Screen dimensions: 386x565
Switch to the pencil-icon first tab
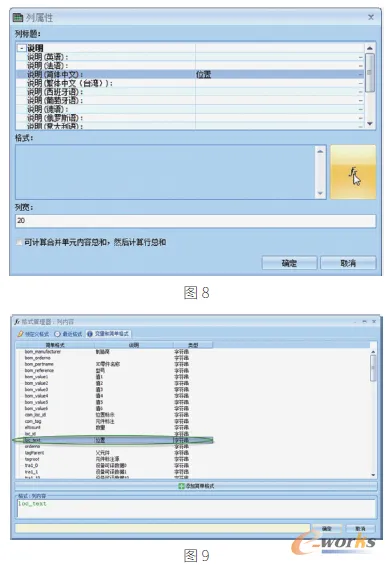coord(33,334)
